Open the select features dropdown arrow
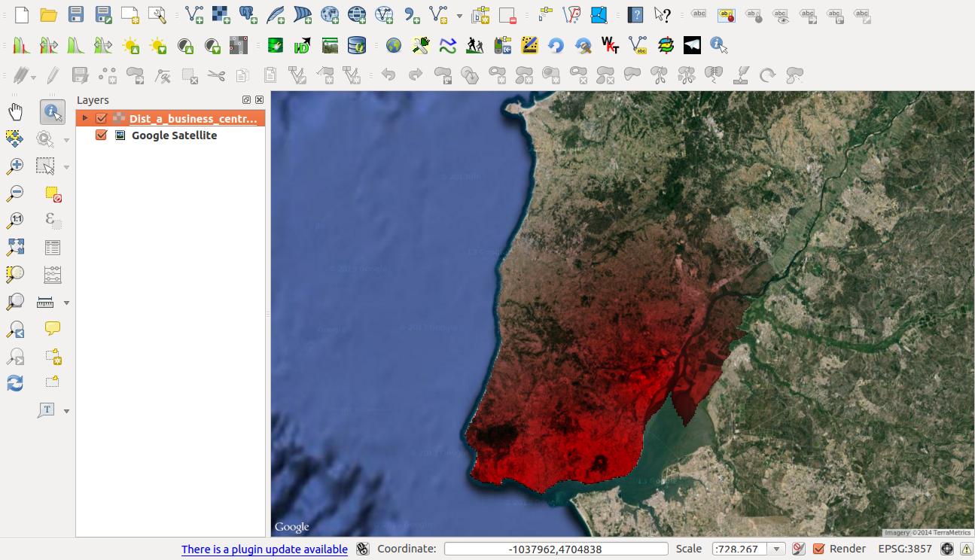This screenshot has width=975, height=560. coord(67,167)
